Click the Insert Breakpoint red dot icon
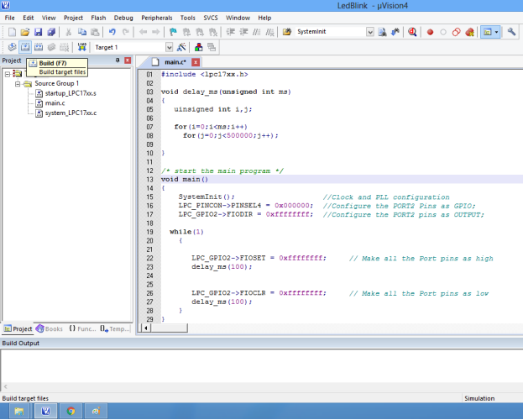Screen dimensions: 523x420 click(430, 32)
